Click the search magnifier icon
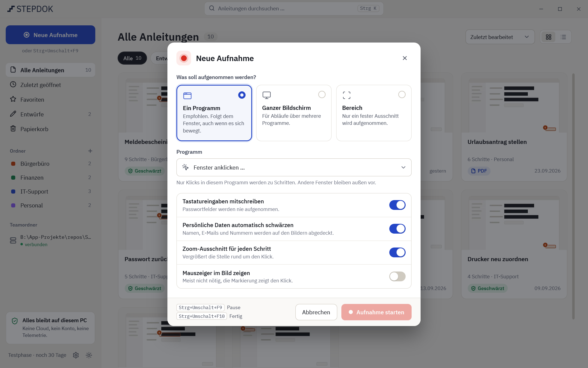The width and height of the screenshot is (588, 368). pos(212,8)
